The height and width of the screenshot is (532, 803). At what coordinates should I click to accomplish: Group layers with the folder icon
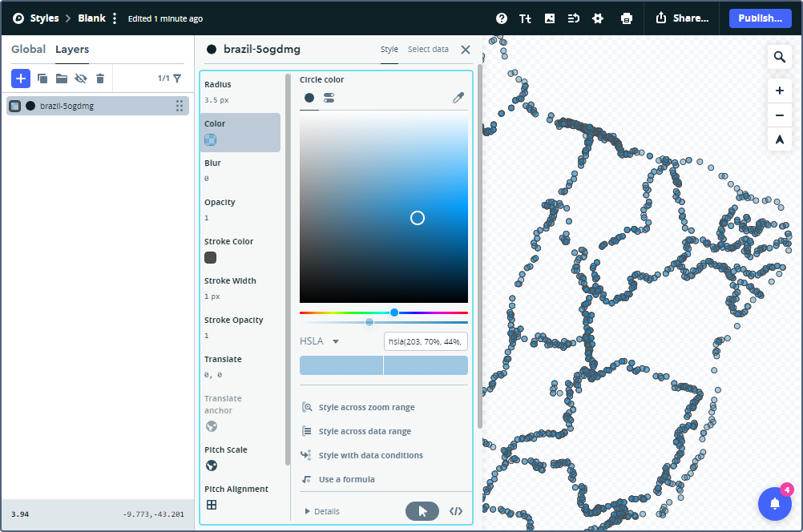coord(62,79)
